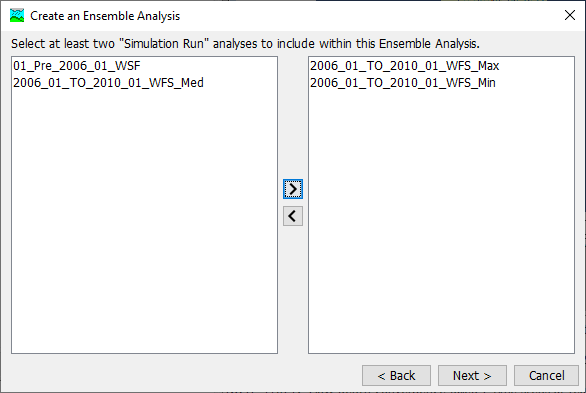
Task: Click the instruction text about Simulation Run analyses
Action: point(245,44)
